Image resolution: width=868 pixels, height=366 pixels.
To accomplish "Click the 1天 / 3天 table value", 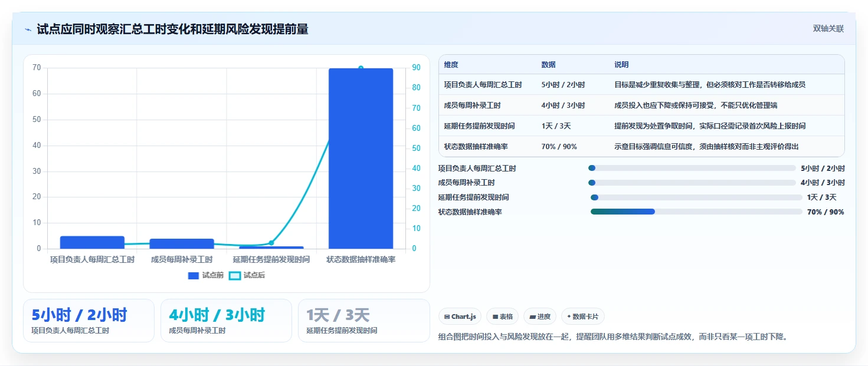I will (x=556, y=126).
